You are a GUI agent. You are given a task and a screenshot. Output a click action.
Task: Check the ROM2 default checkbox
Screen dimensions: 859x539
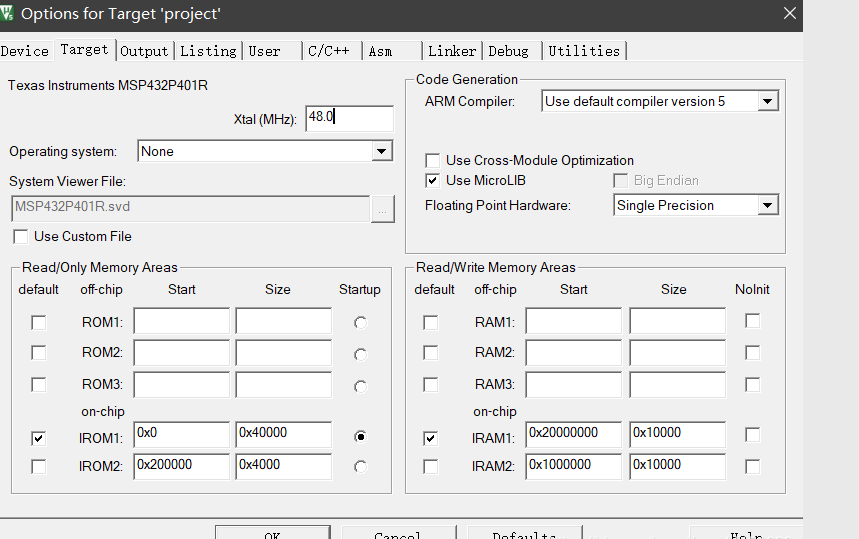click(38, 352)
